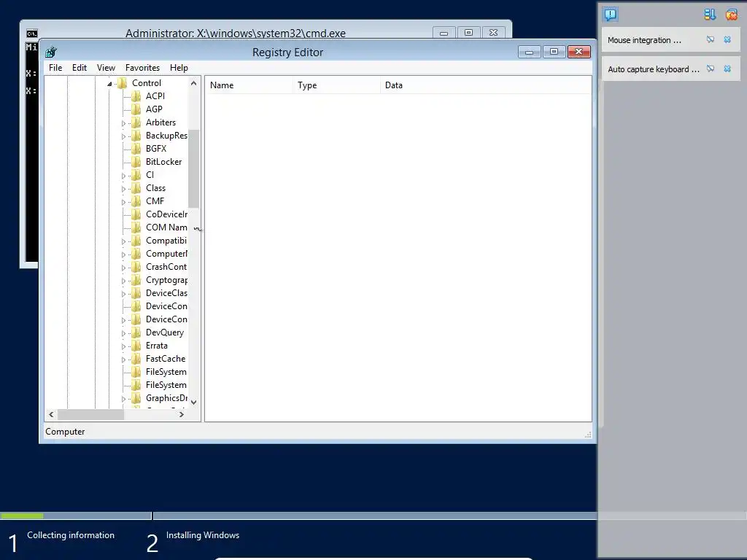Viewport: 747px width, 560px height.
Task: Open the Edit menu
Action: coord(79,68)
